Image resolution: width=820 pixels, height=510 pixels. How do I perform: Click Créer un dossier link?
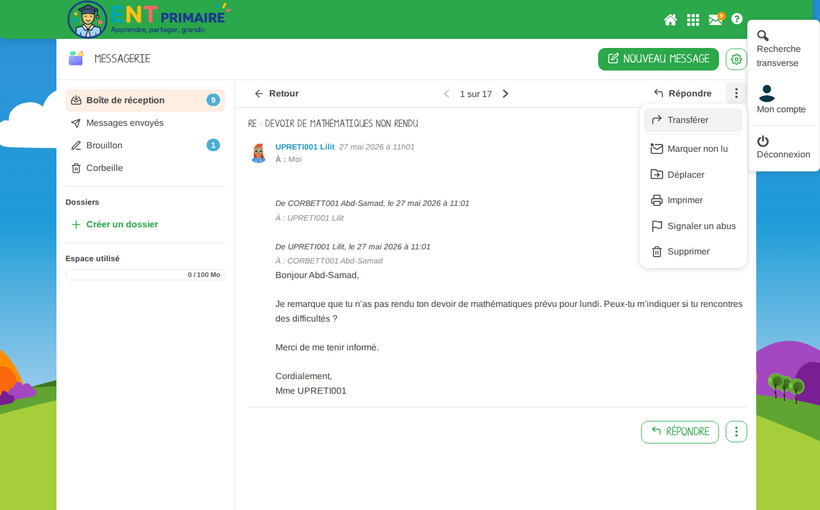115,224
